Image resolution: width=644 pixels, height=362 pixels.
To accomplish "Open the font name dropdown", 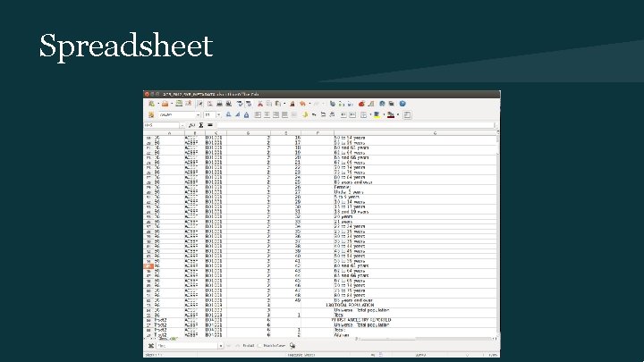I will 199,115.
